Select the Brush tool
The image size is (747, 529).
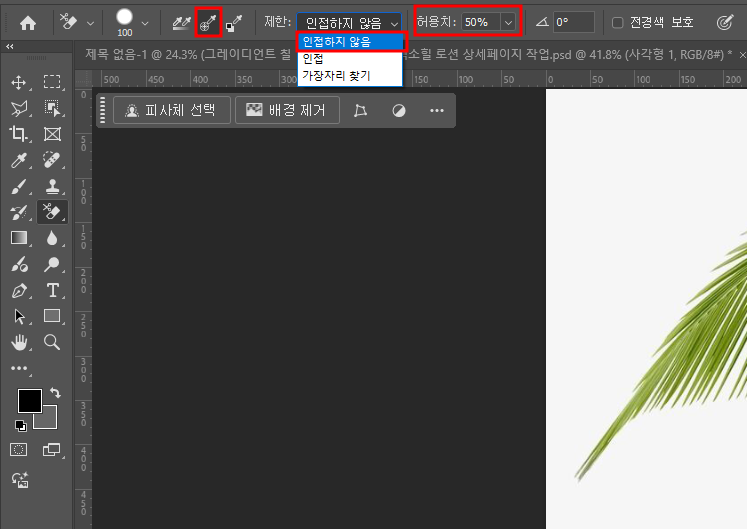point(19,186)
